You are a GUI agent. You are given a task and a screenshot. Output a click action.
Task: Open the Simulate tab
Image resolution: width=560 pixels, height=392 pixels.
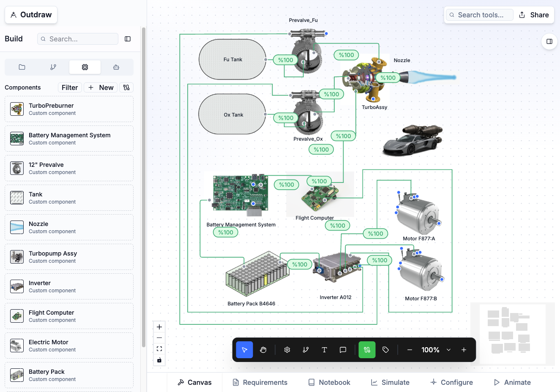click(390, 382)
